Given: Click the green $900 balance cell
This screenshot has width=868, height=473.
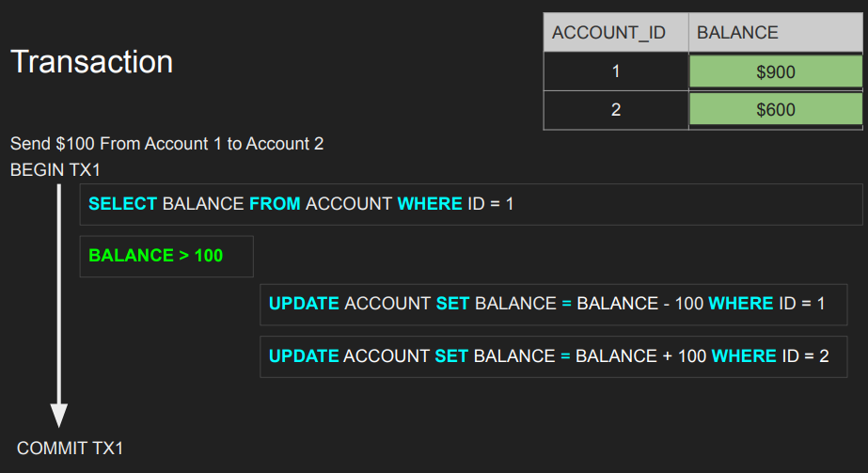Looking at the screenshot, I should (x=776, y=71).
